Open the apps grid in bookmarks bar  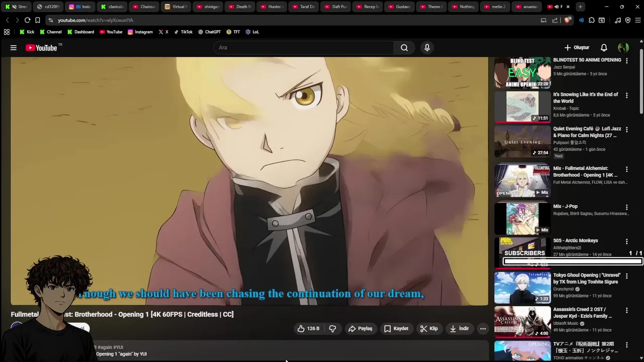(7, 32)
